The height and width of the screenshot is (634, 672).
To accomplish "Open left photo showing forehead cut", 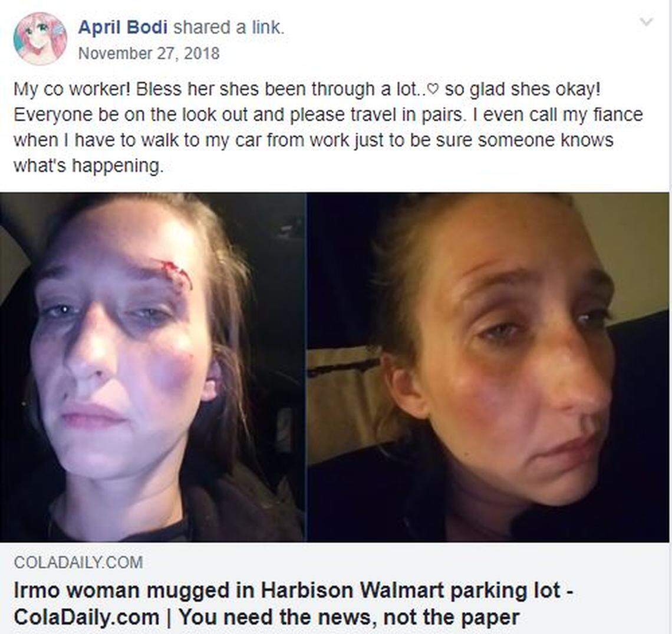I will (153, 367).
